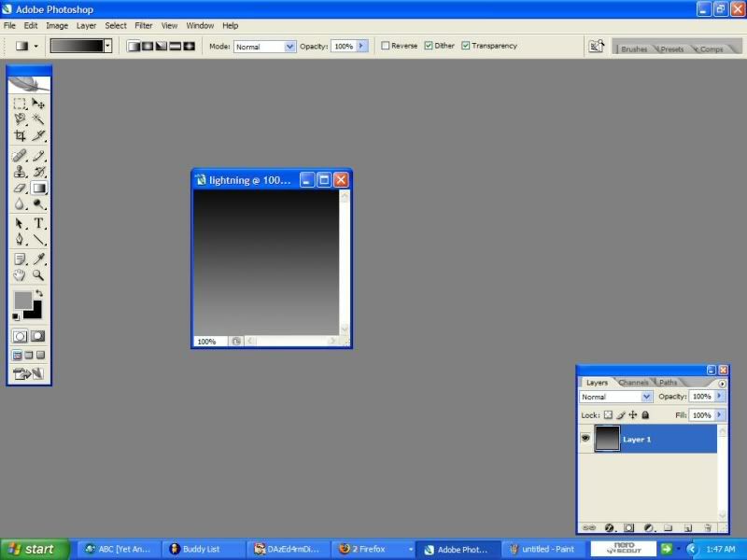Select the Blur tool
Viewport: 747px width, 560px height.
click(x=20, y=204)
